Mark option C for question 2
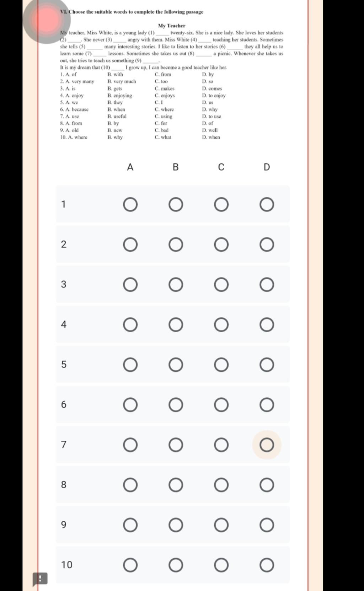 pos(221,245)
